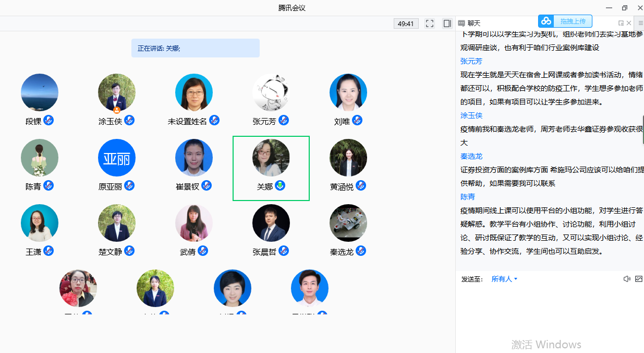This screenshot has width=644, height=353.
Task: Toggle the side panel layout icon
Action: (x=447, y=23)
